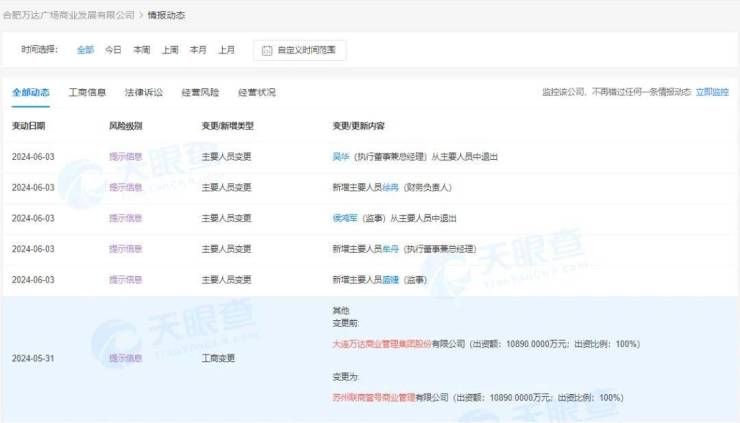
Task: Switch to the 全部动态 tab
Action: [30, 92]
